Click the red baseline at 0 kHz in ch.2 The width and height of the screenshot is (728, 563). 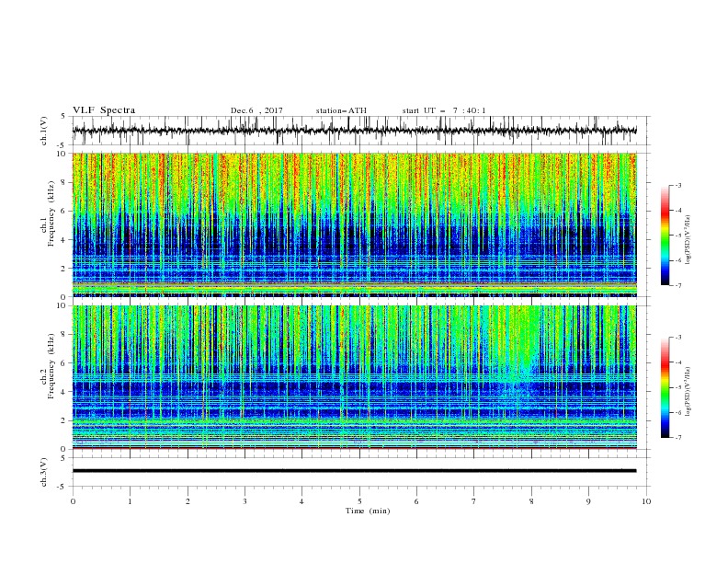click(354, 448)
